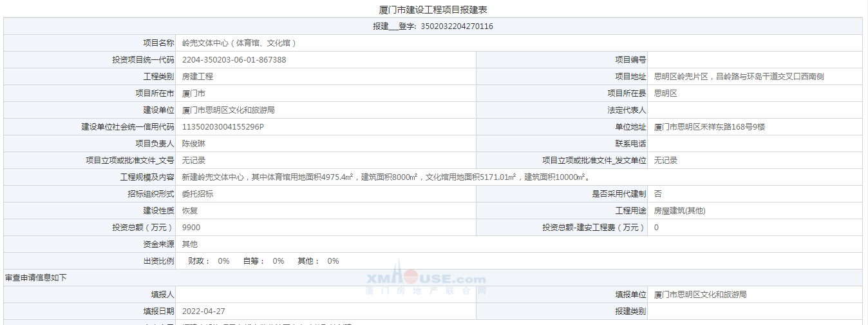Click the unit address 禾祥东路168号9楼
This screenshot has width=868, height=325.
point(709,127)
